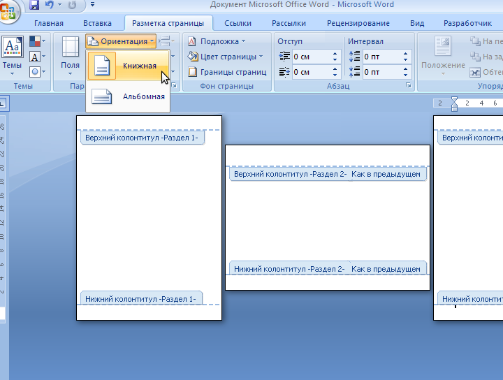Open Положение position menu
The image size is (503, 380).
(443, 56)
